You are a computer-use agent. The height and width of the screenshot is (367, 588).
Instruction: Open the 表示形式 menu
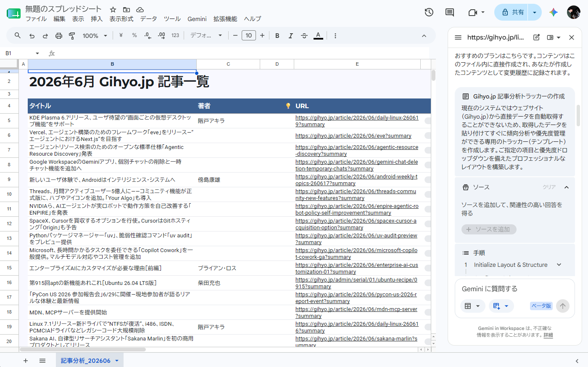(121, 19)
